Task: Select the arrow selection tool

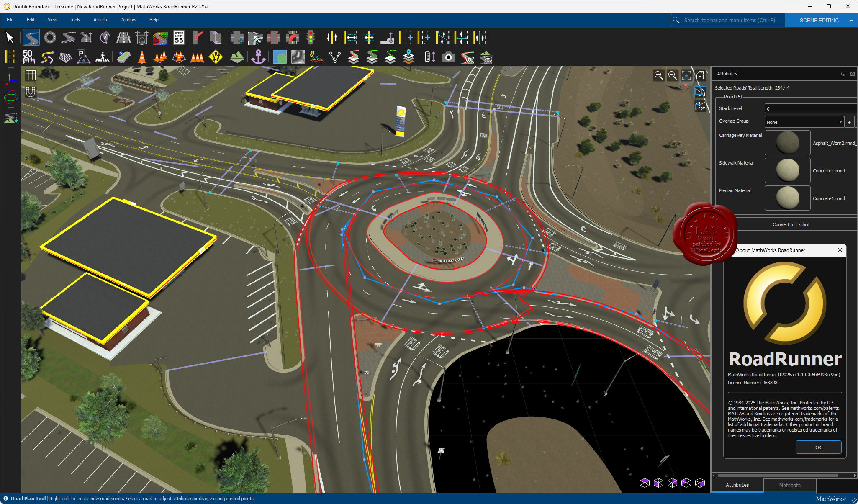Action: point(10,38)
